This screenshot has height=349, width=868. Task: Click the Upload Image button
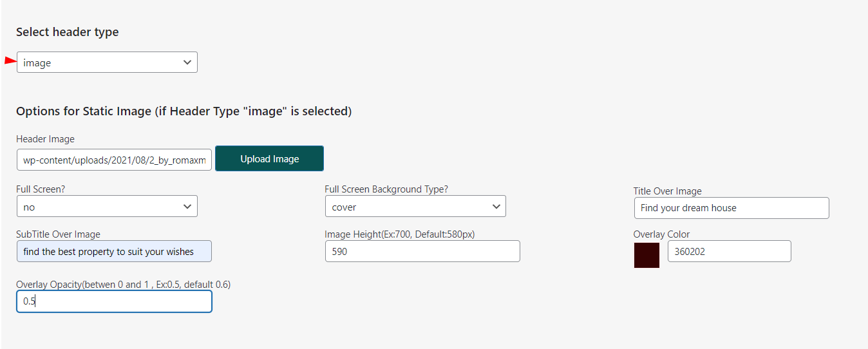tap(269, 158)
